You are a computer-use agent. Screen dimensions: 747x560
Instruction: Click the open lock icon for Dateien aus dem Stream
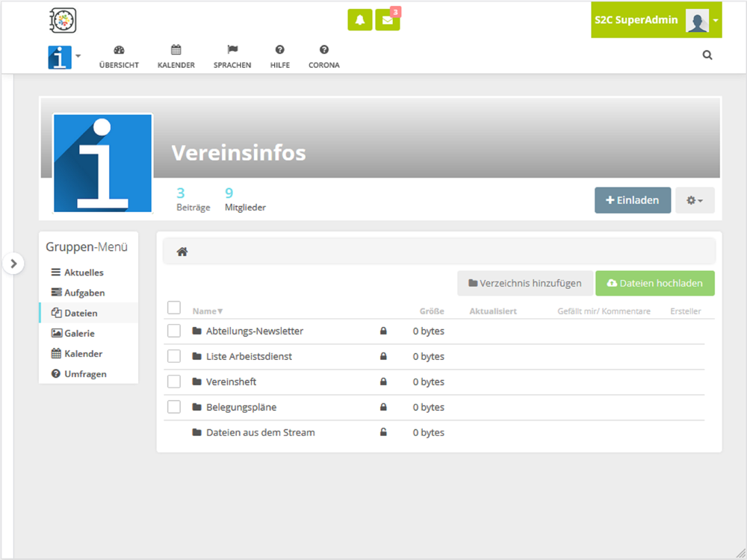(383, 432)
